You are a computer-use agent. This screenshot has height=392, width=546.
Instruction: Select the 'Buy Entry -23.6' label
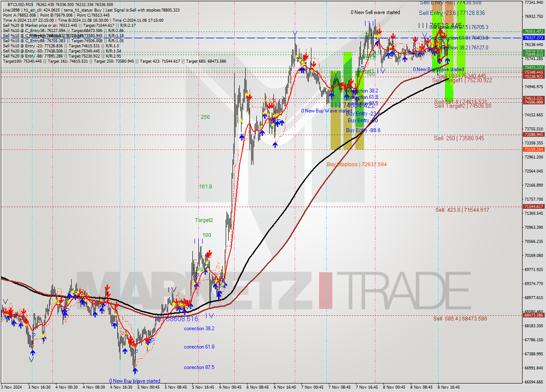[363, 114]
